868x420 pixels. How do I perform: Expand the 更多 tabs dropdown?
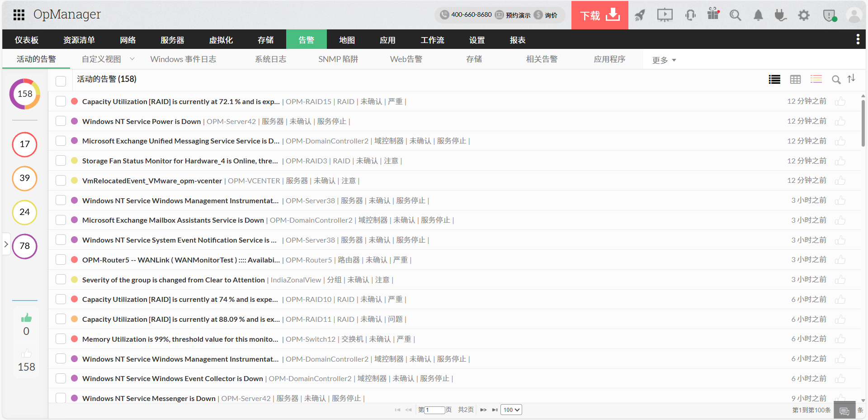[x=664, y=60]
